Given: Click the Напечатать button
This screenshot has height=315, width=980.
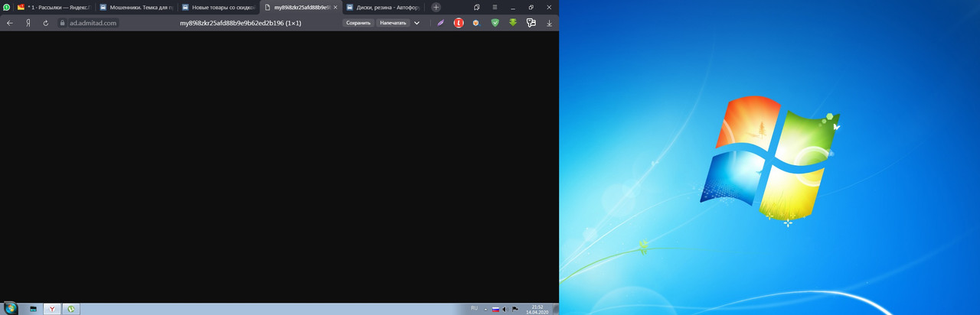Looking at the screenshot, I should [x=393, y=23].
